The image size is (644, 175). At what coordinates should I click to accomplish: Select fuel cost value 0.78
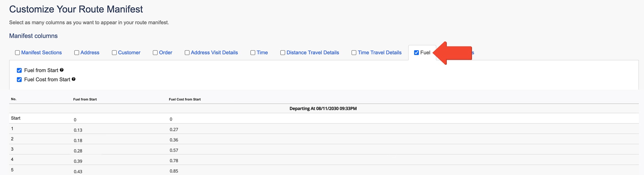pos(174,161)
